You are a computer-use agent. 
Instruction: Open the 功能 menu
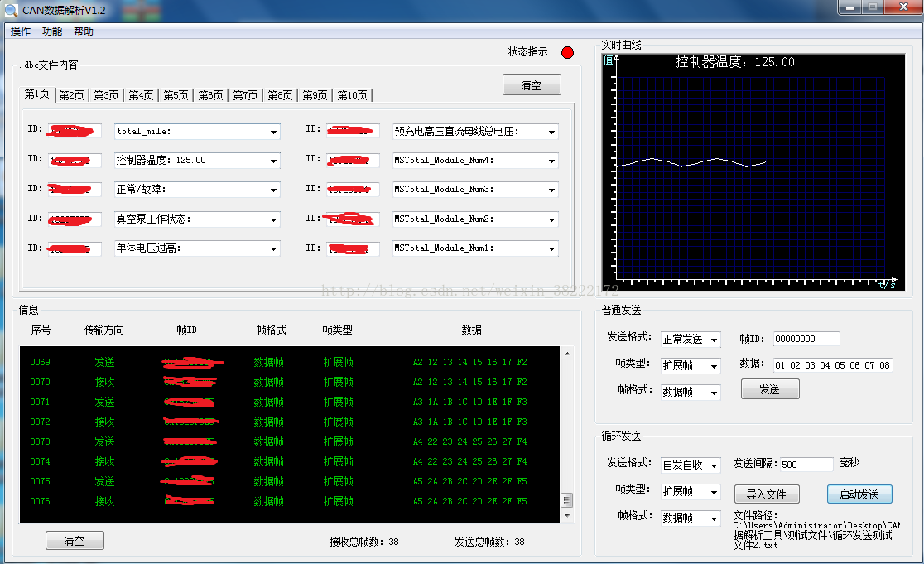[52, 31]
